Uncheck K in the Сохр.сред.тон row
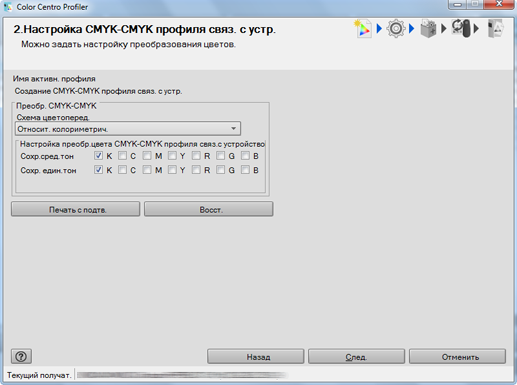 pyautogui.click(x=98, y=156)
